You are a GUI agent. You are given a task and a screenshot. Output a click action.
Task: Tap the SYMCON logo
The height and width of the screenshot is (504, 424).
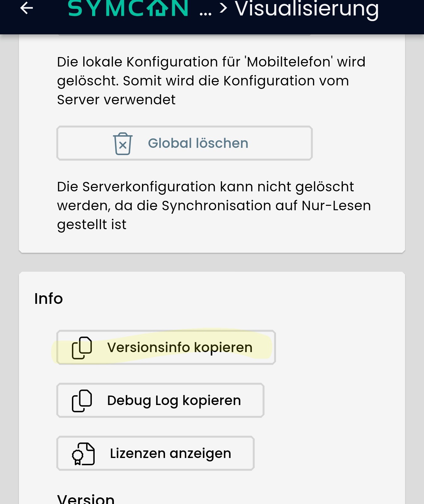click(x=128, y=8)
